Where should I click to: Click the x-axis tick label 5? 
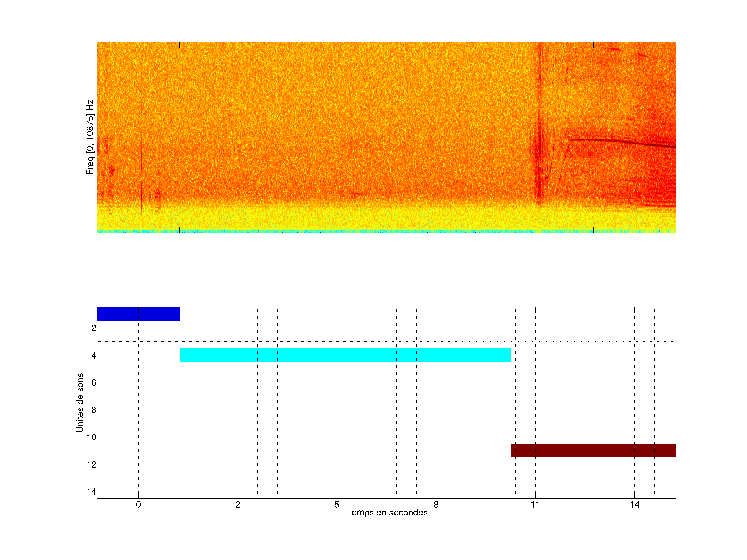pos(337,505)
